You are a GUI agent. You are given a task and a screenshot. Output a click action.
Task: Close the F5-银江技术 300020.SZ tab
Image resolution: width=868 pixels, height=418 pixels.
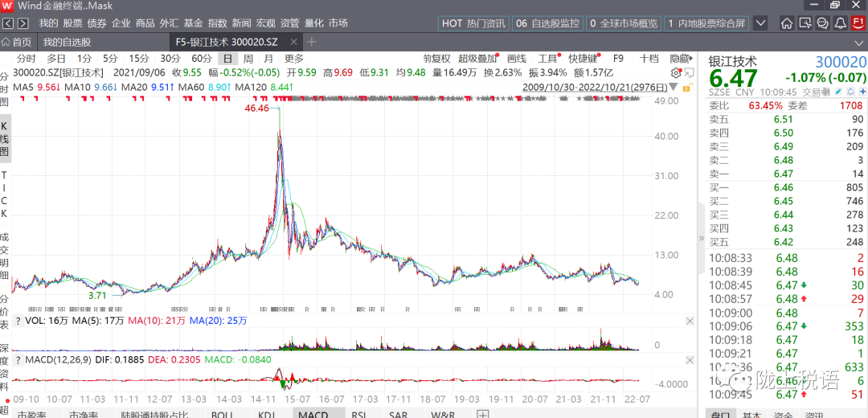[x=293, y=42]
